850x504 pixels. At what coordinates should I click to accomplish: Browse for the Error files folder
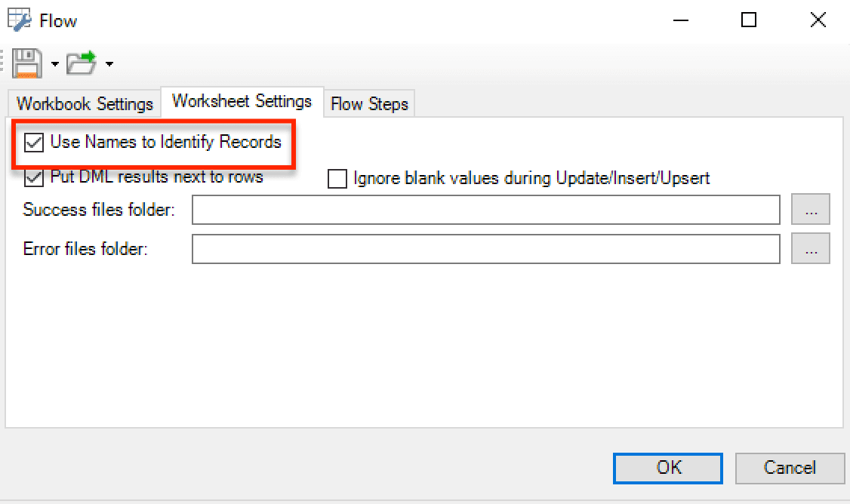coord(811,248)
